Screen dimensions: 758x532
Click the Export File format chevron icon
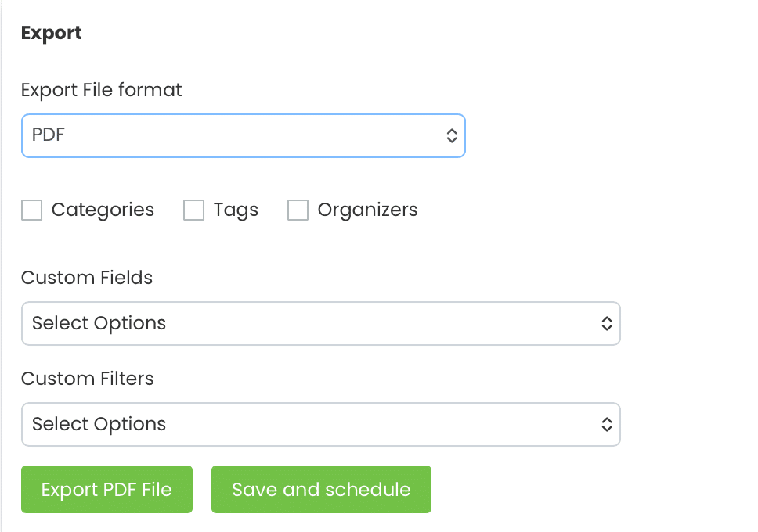(x=452, y=135)
